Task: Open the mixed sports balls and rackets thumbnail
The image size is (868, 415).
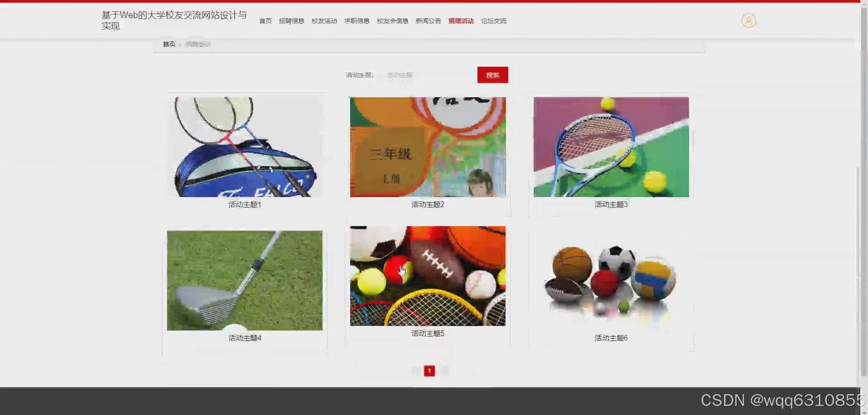Action: 428,276
